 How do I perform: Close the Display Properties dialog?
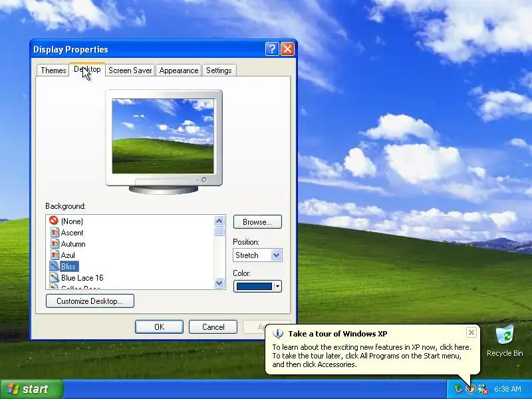coord(287,49)
